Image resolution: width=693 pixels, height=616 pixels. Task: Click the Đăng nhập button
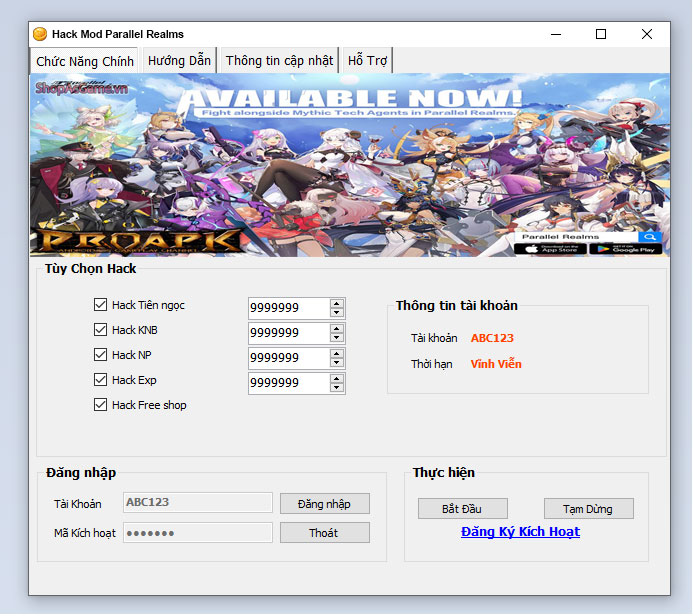[x=325, y=504]
